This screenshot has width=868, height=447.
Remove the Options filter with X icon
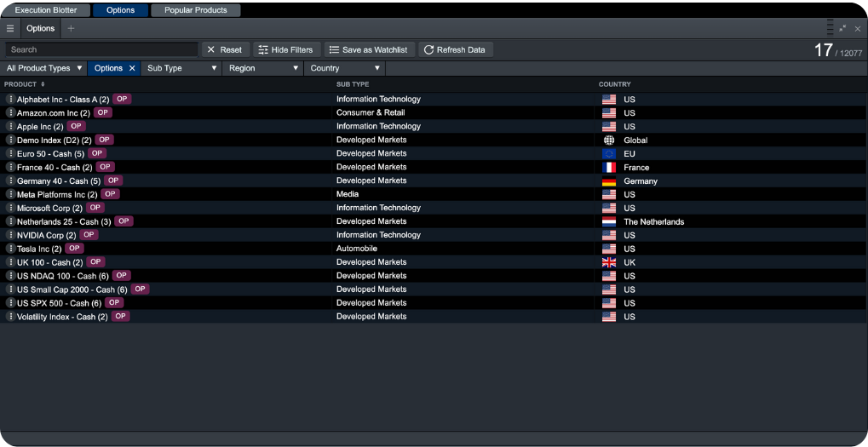tap(132, 68)
